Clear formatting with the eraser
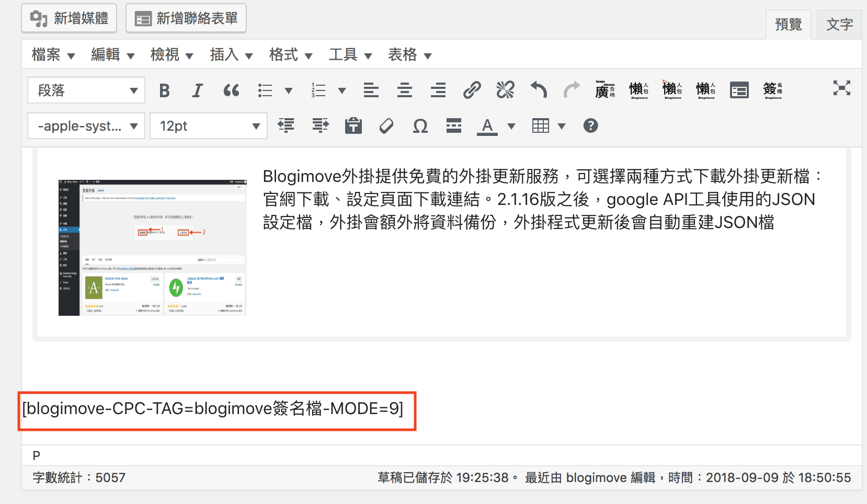 point(386,125)
